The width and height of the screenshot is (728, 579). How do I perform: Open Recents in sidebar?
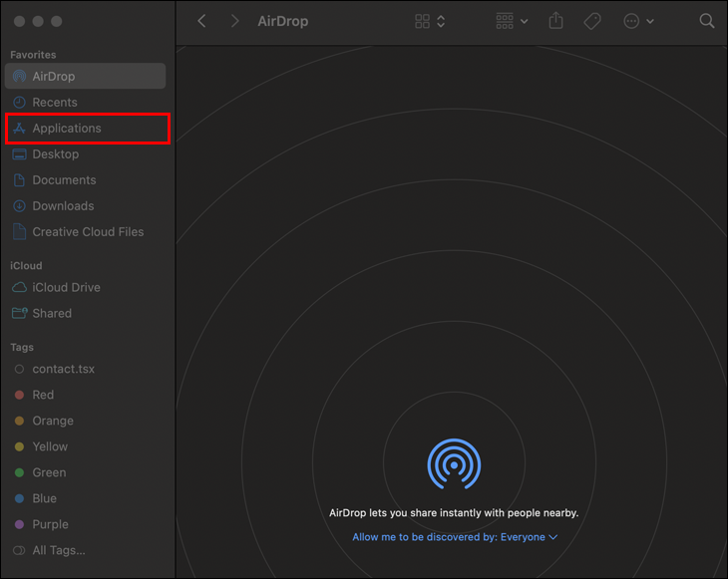[85, 102]
